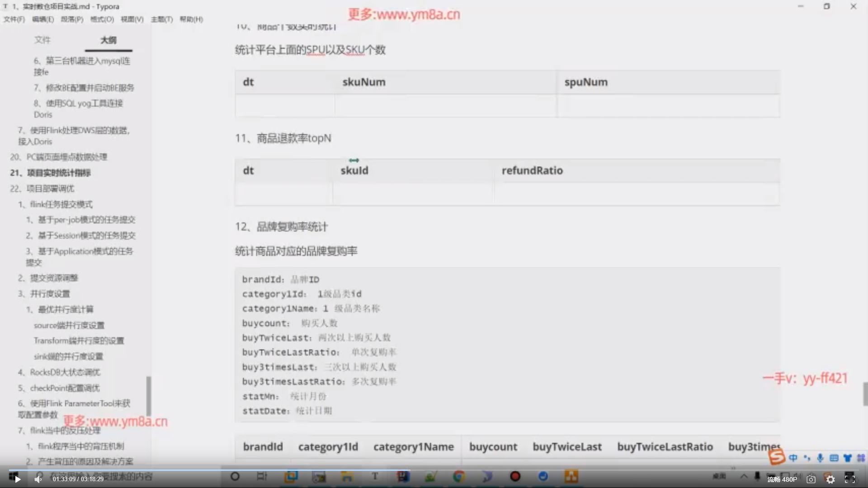Toggle the Sogou microphone voice input

click(820, 458)
